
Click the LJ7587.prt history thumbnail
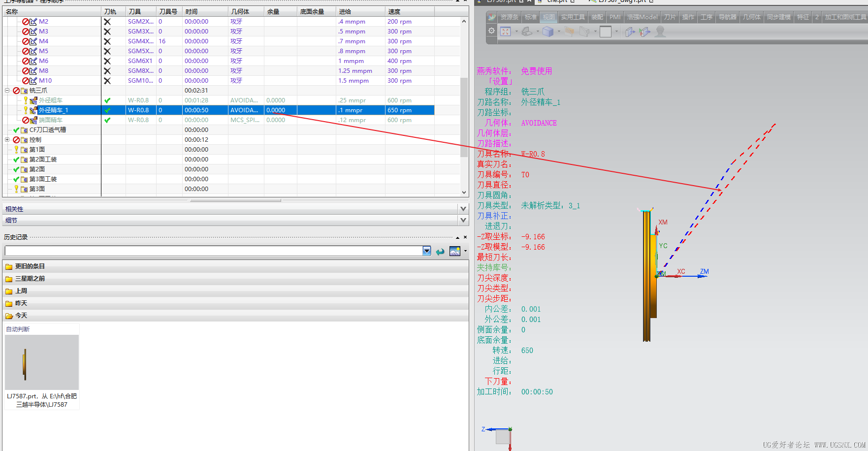pyautogui.click(x=42, y=362)
